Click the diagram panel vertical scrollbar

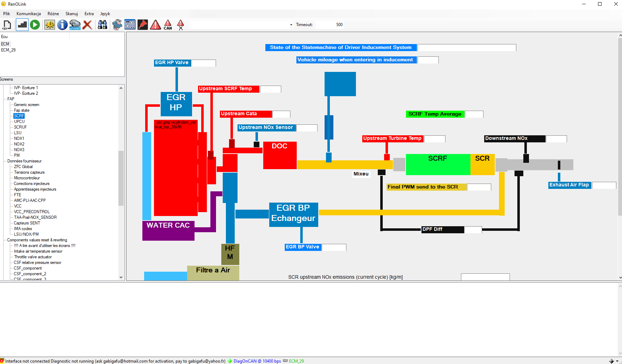(x=620, y=127)
